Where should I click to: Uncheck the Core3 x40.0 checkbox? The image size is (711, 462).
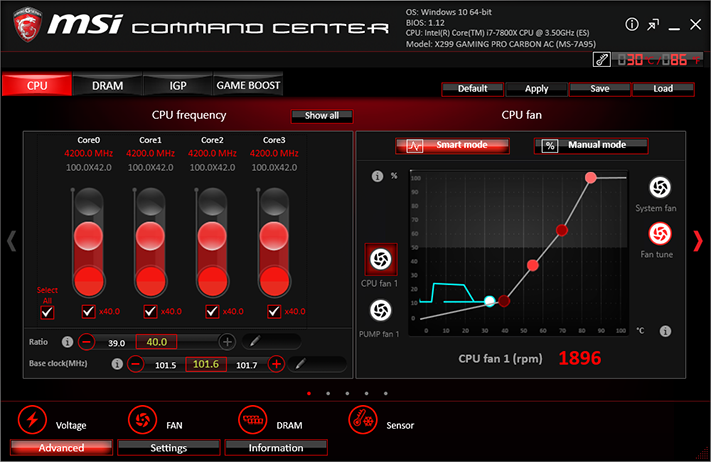click(x=274, y=311)
